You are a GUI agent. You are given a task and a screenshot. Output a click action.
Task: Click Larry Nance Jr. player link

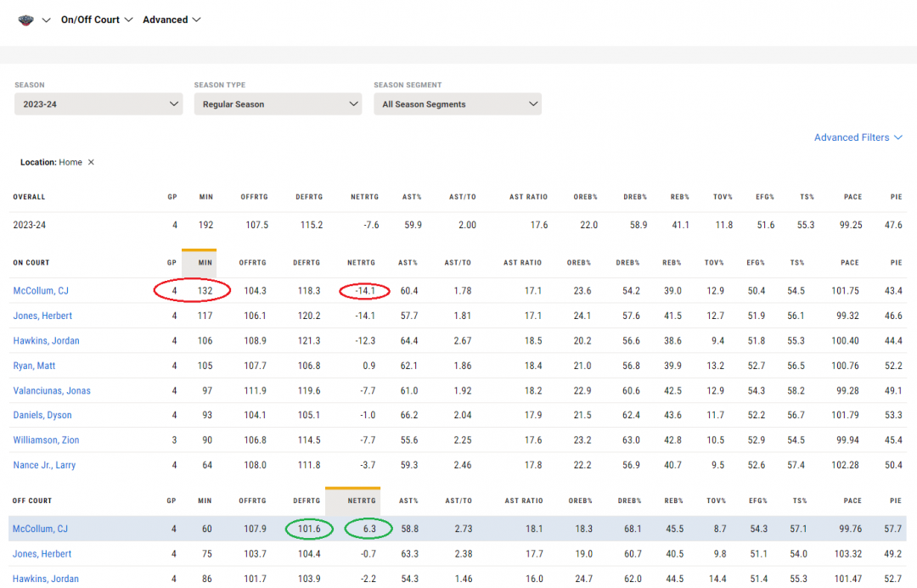pos(44,466)
